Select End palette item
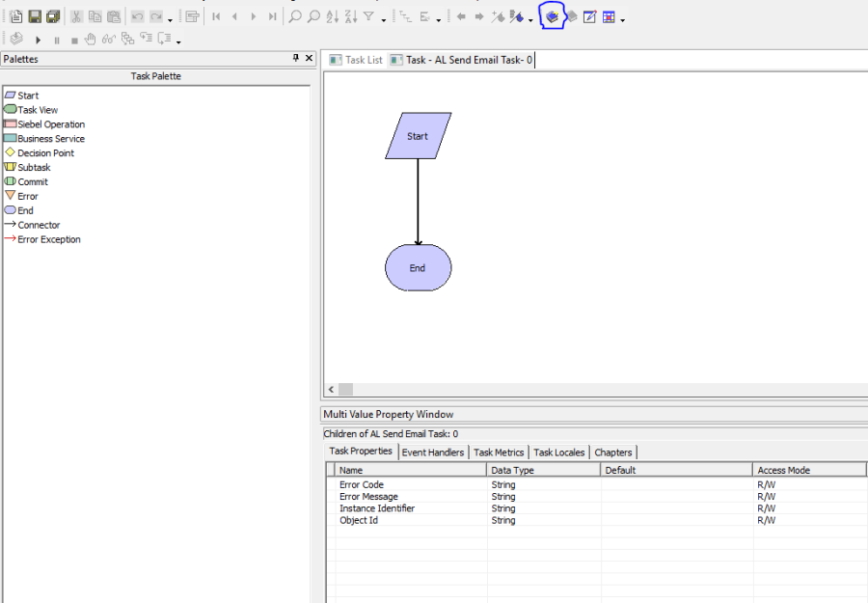This screenshot has width=868, height=603. [19, 210]
